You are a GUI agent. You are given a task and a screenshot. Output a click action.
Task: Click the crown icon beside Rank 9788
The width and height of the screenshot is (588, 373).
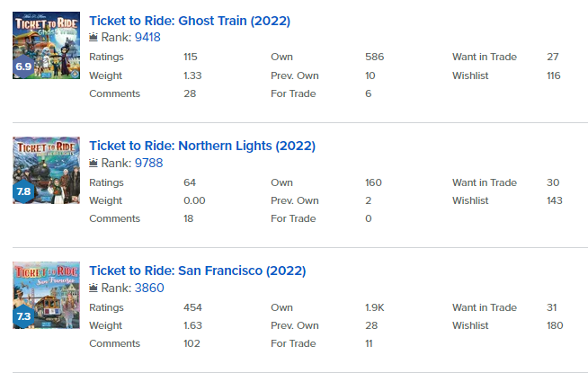tap(94, 163)
